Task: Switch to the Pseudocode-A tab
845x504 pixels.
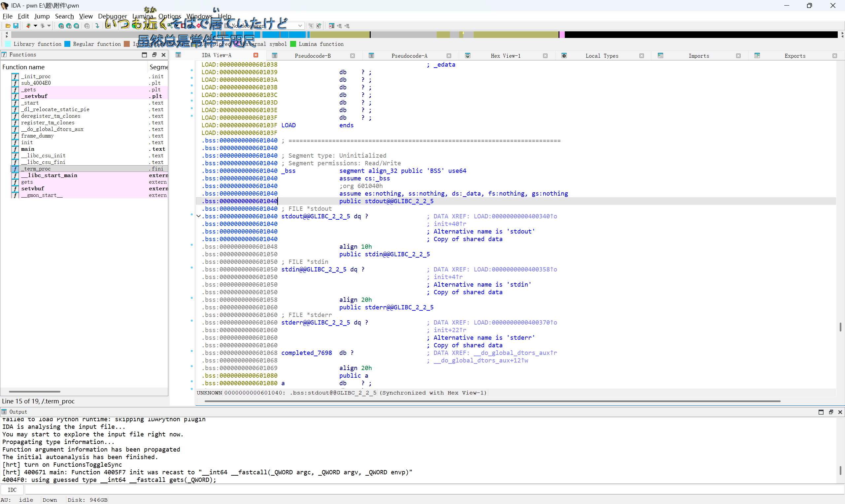Action: click(x=409, y=56)
